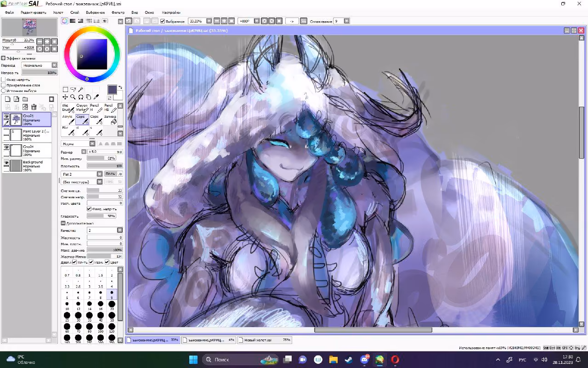Hide the Background layer
The width and height of the screenshot is (588, 368).
[6, 163]
